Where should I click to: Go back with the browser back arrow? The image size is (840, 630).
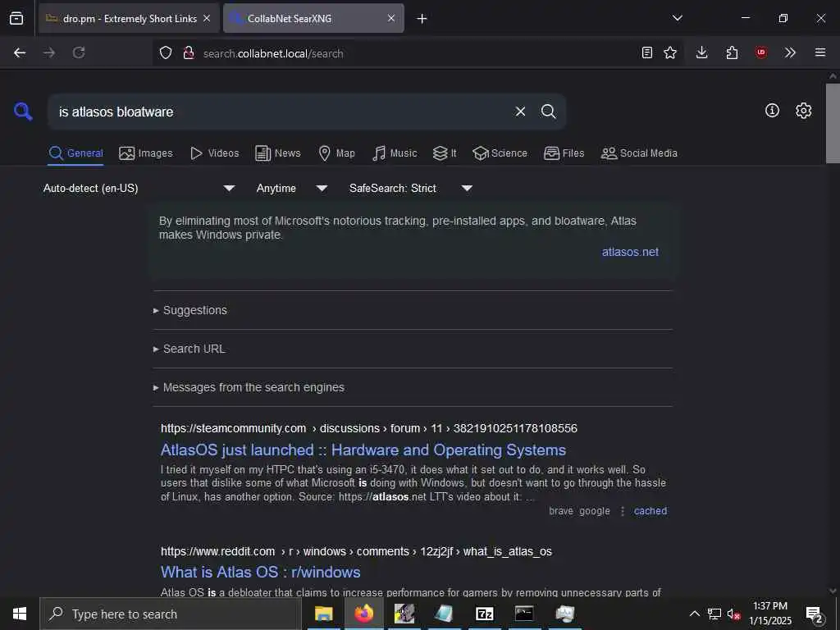20,52
